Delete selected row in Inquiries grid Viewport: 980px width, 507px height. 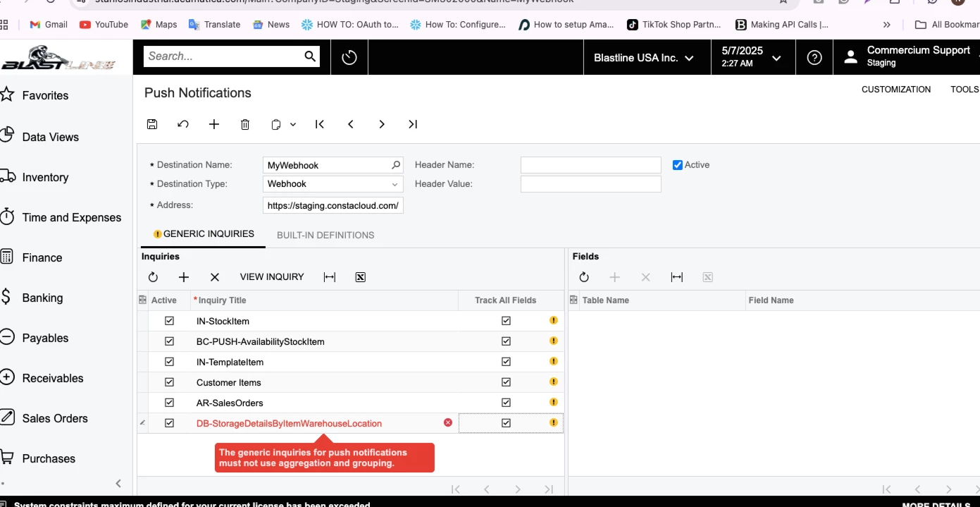[215, 277]
